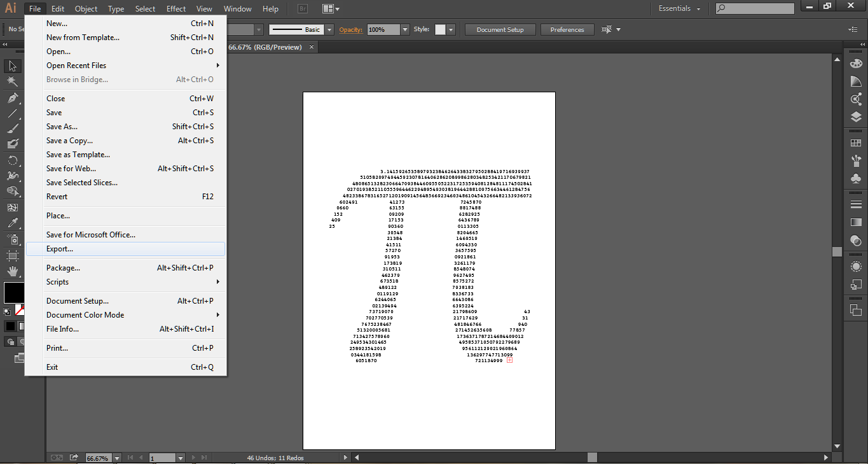Choose Export... from the File menu
The image size is (868, 464).
click(125, 249)
